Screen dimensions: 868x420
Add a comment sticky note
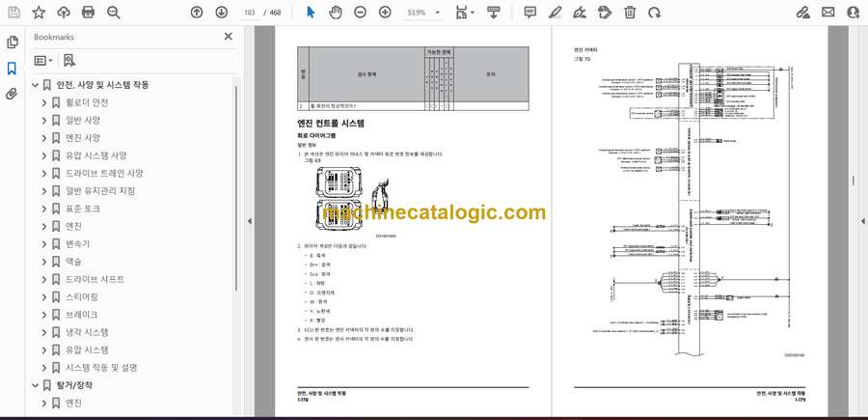pos(530,13)
